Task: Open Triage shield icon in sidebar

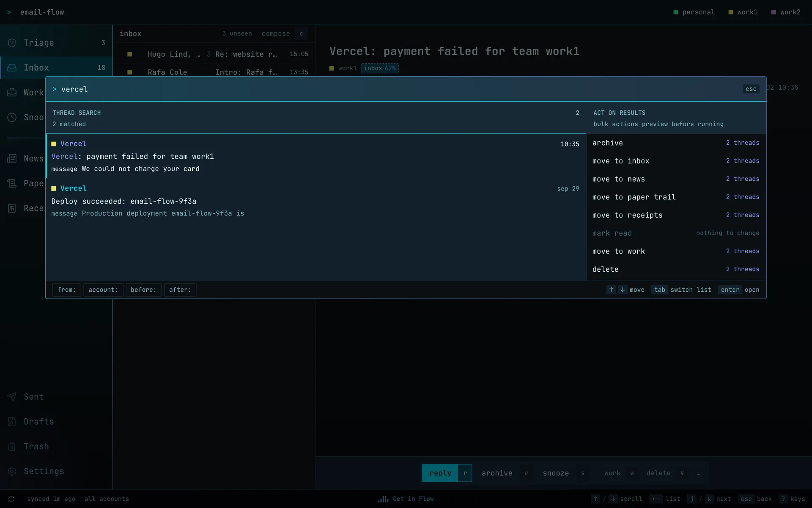Action: point(12,43)
